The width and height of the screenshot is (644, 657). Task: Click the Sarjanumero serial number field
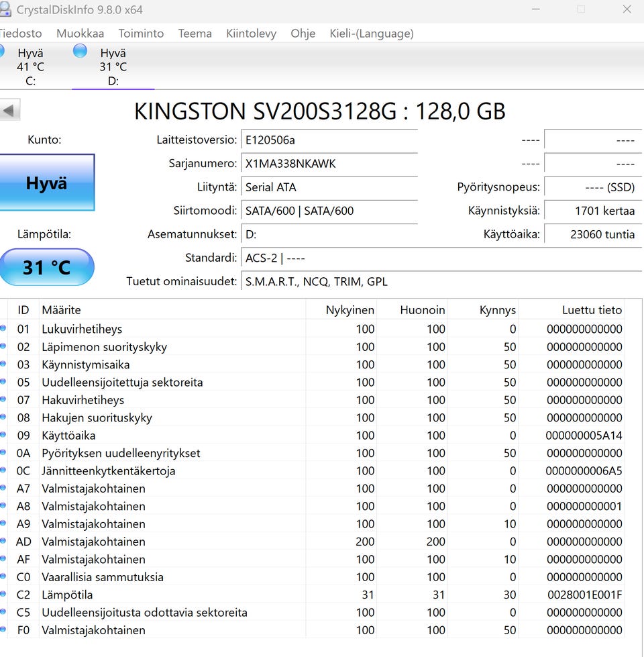(x=329, y=164)
